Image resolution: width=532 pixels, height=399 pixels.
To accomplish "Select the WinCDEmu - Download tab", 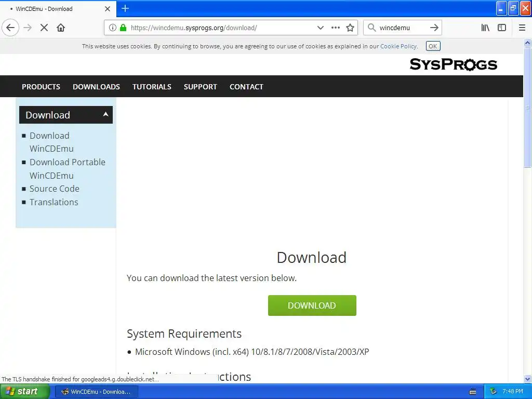I will 58,9.
